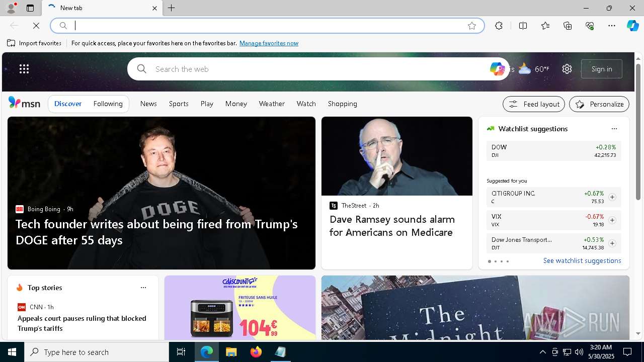This screenshot has height=362, width=644.
Task: Open the DOW index row
Action: pos(553,151)
